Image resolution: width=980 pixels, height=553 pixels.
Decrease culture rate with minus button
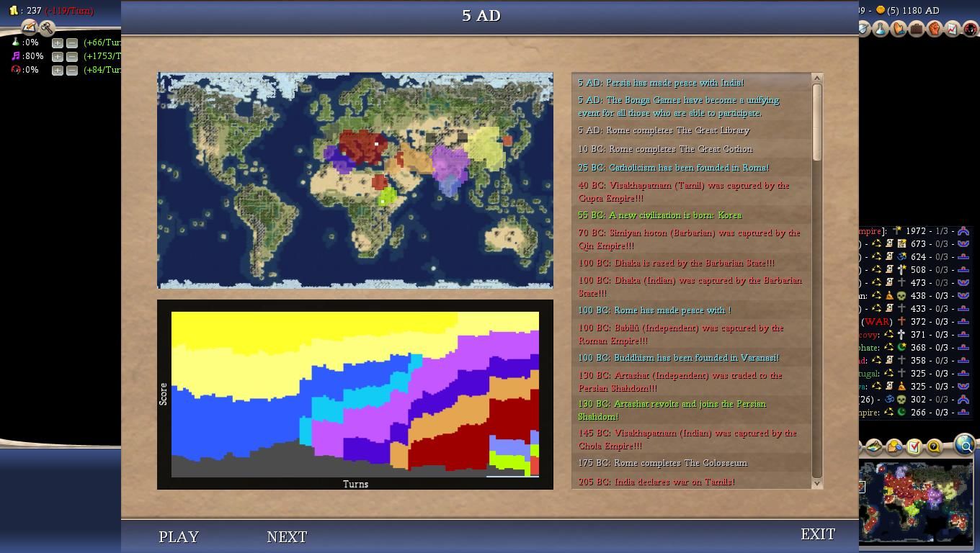pyautogui.click(x=71, y=57)
